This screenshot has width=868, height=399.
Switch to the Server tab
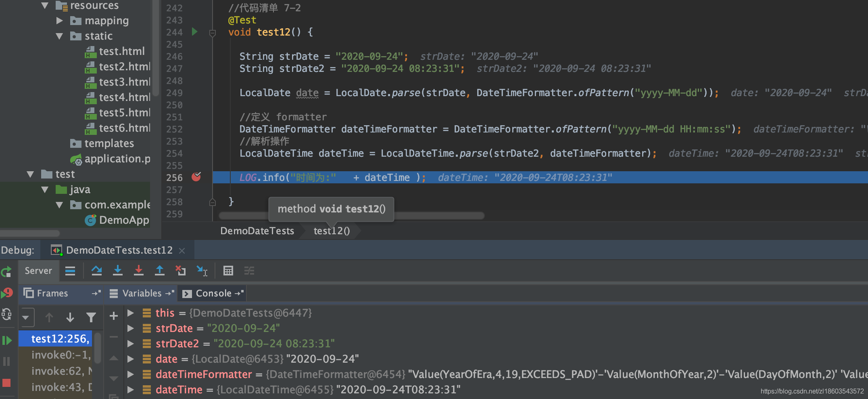[38, 271]
